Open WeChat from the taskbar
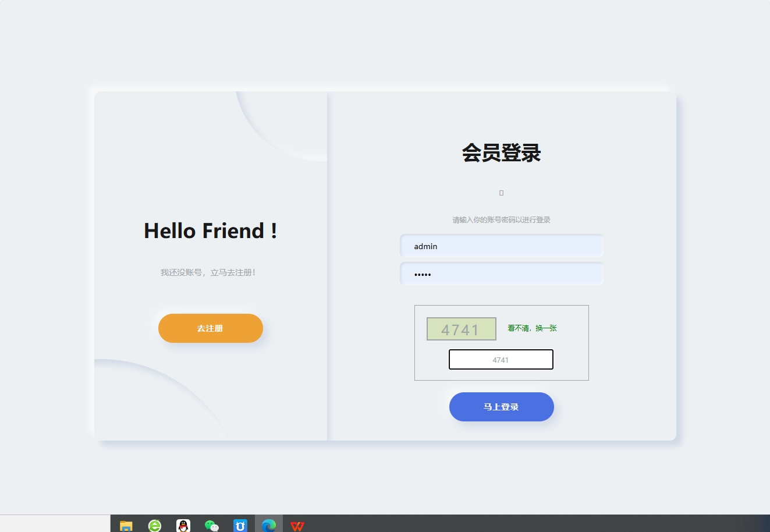Image resolution: width=770 pixels, height=532 pixels. pyautogui.click(x=211, y=526)
